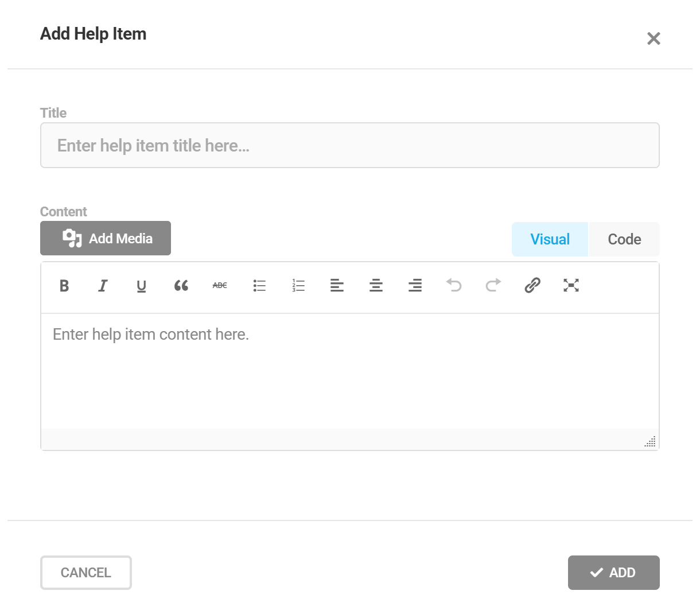Open the Add Media dialog
Image resolution: width=700 pixels, height=614 pixels.
click(105, 238)
